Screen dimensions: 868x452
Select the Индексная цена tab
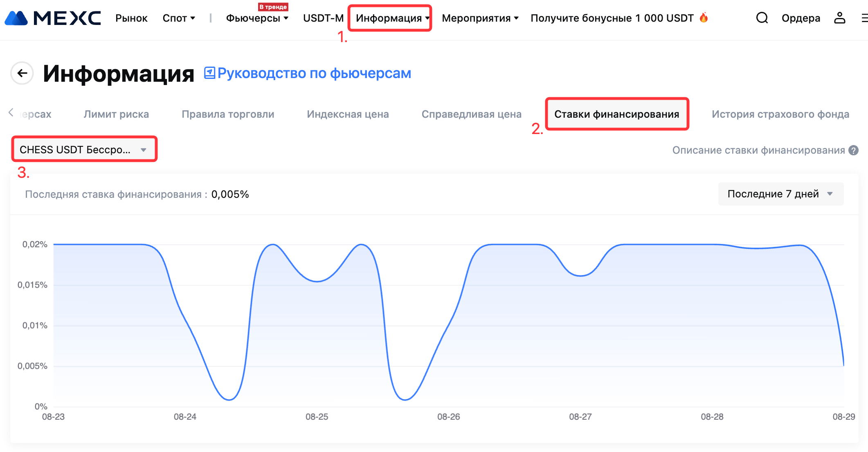pyautogui.click(x=348, y=114)
